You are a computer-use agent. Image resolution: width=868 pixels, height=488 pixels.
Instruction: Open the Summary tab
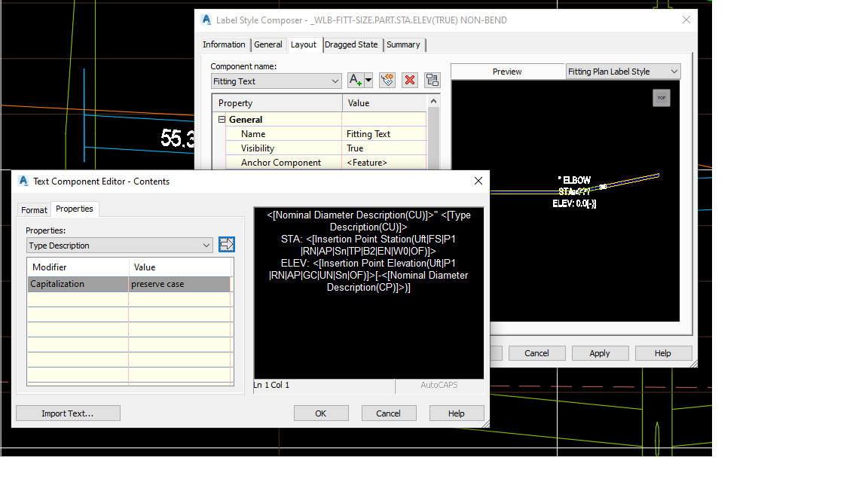403,44
